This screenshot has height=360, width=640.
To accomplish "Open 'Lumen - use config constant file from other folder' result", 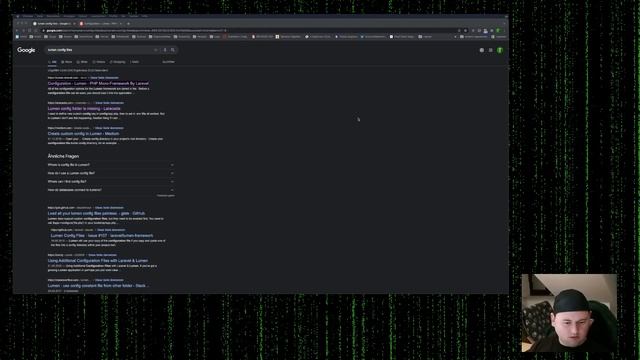I will point(98,286).
